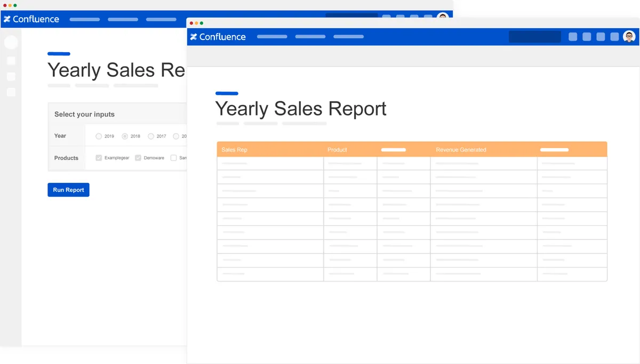Click the "Yearly Sales Report" title in front window
Image resolution: width=640 pixels, height=364 pixels.
point(301,109)
